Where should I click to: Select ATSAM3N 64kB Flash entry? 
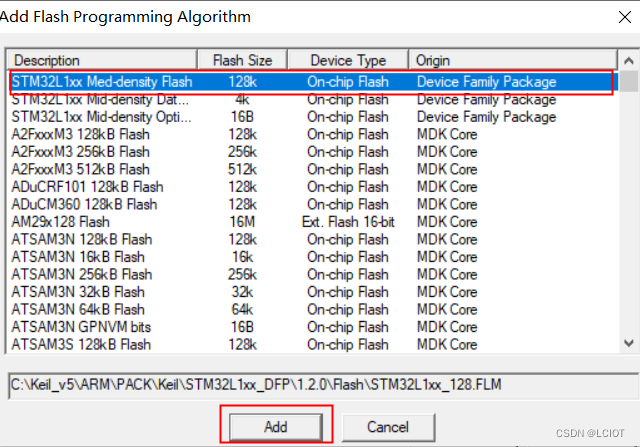pos(312,310)
